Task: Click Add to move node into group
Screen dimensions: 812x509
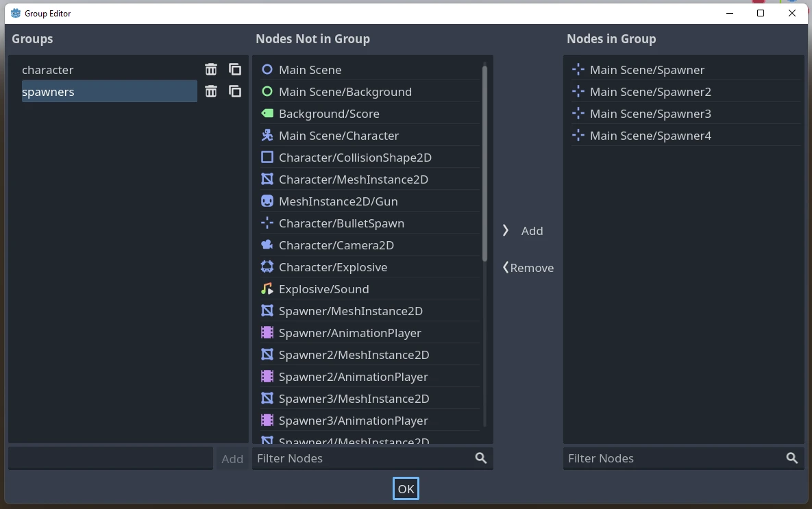Action: pos(523,231)
